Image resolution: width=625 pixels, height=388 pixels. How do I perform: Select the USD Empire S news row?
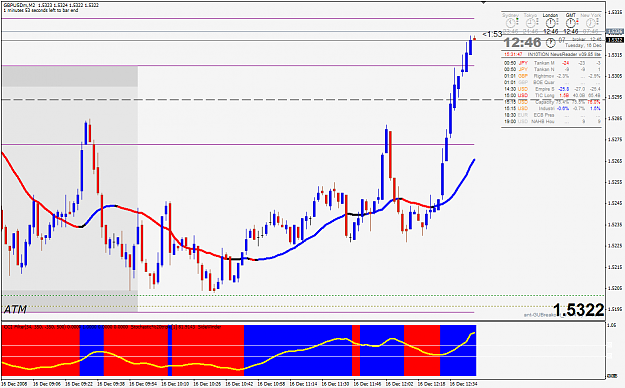552,89
